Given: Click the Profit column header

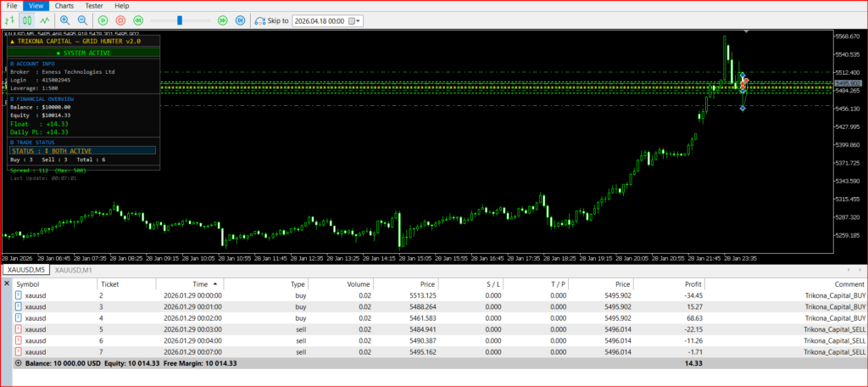Looking at the screenshot, I should tap(670, 283).
